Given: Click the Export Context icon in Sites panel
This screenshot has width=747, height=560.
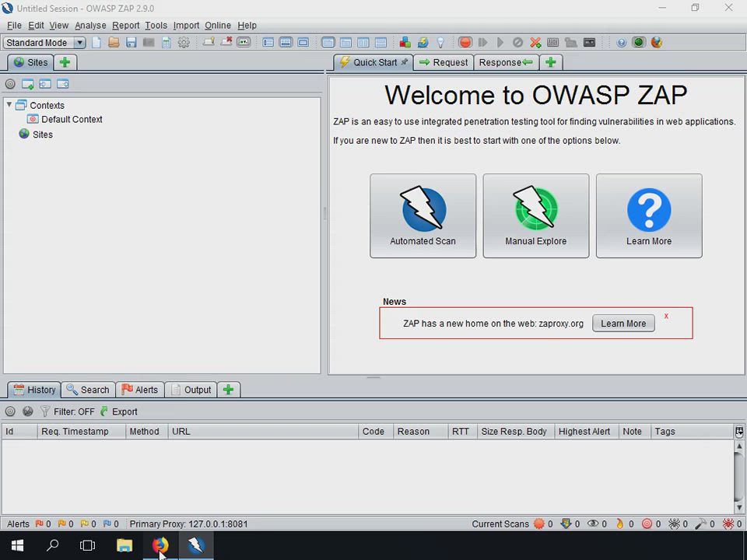Looking at the screenshot, I should point(63,84).
